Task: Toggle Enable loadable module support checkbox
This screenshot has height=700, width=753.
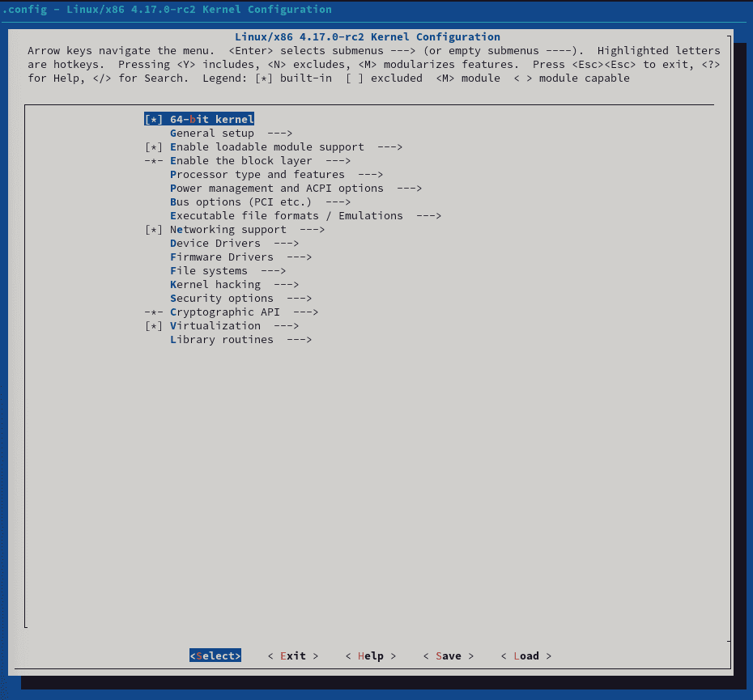Action: tap(154, 147)
